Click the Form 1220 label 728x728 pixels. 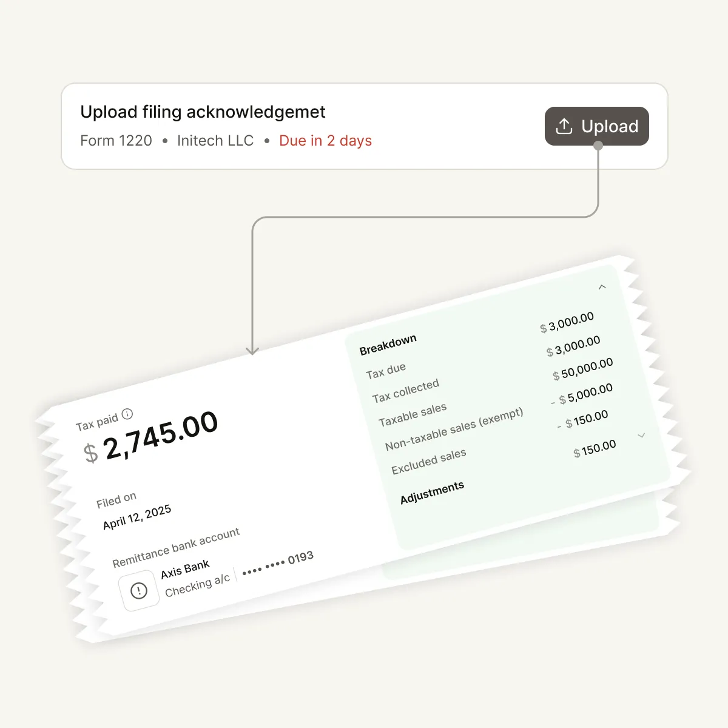pos(116,141)
